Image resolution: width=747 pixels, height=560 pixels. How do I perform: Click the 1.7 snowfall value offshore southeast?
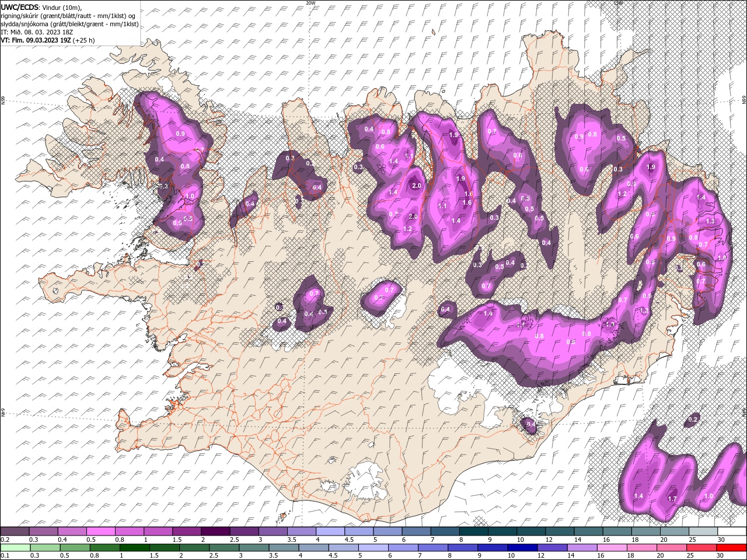point(672,499)
